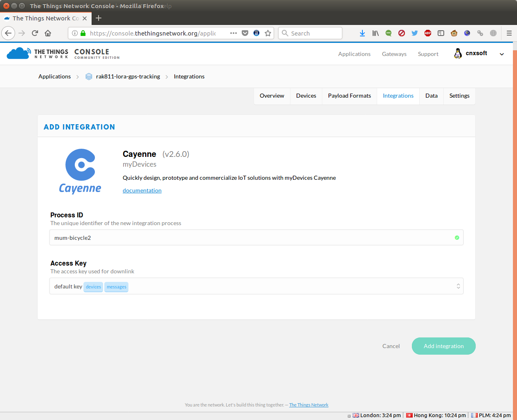Click the Firefox Search box
This screenshot has width=517, height=420.
tap(310, 33)
